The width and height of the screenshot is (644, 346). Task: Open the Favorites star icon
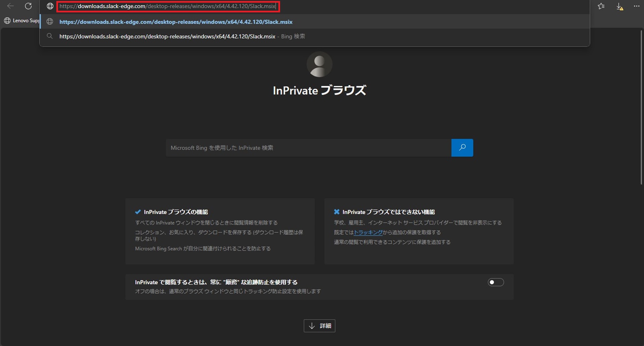[x=601, y=6]
